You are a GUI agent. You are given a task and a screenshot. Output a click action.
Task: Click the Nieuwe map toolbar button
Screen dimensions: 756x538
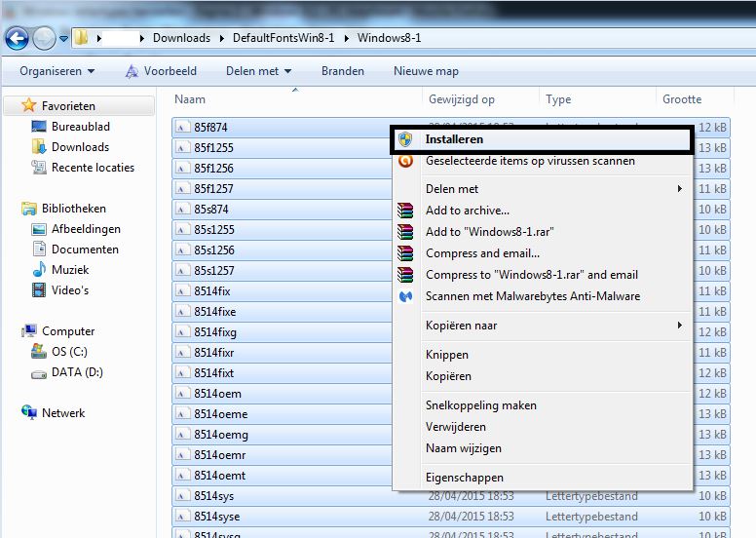[x=426, y=71]
